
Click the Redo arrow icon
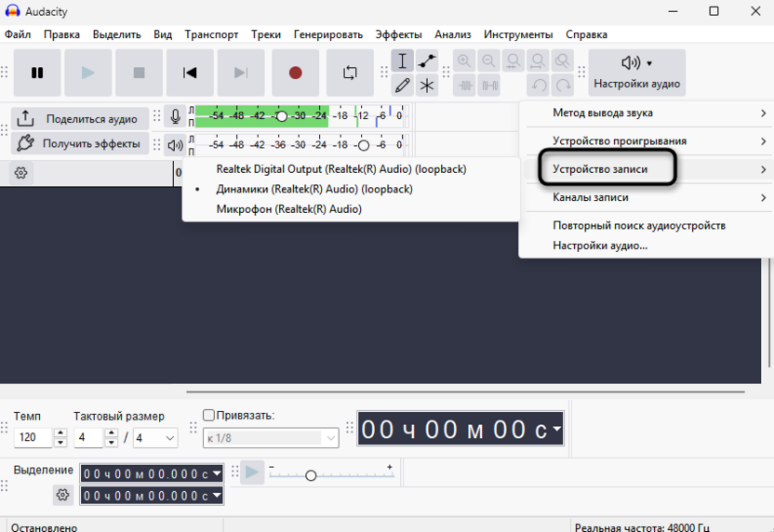(562, 86)
